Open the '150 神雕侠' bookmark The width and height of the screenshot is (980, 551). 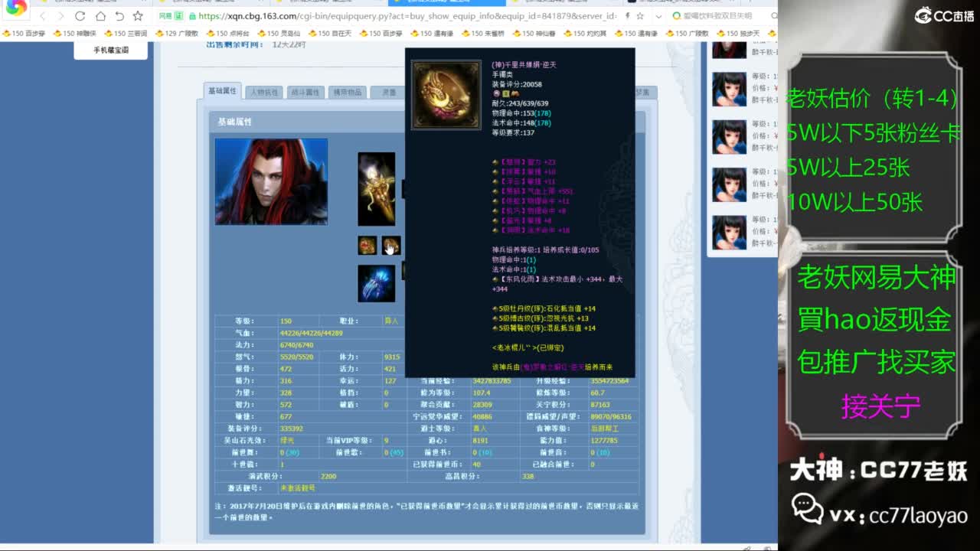click(74, 33)
